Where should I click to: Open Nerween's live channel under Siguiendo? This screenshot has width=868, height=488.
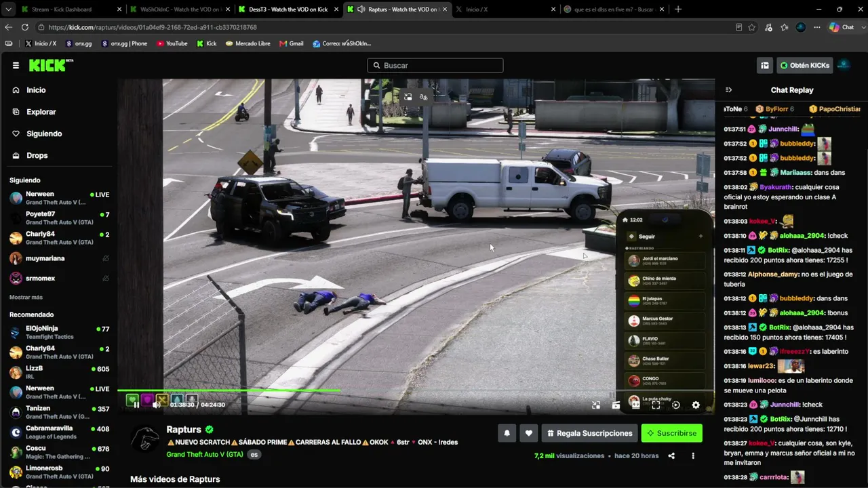[x=59, y=198]
